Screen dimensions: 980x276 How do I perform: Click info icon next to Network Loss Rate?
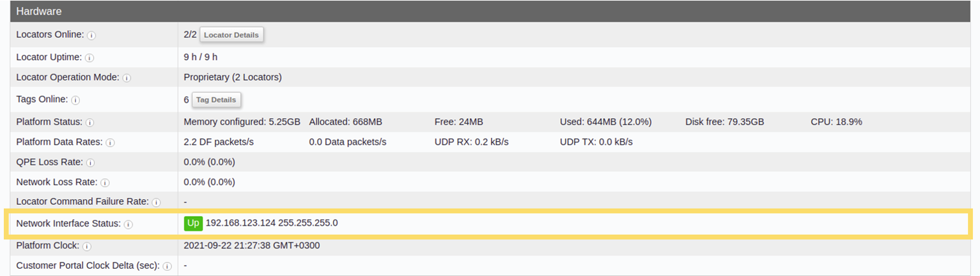105,183
